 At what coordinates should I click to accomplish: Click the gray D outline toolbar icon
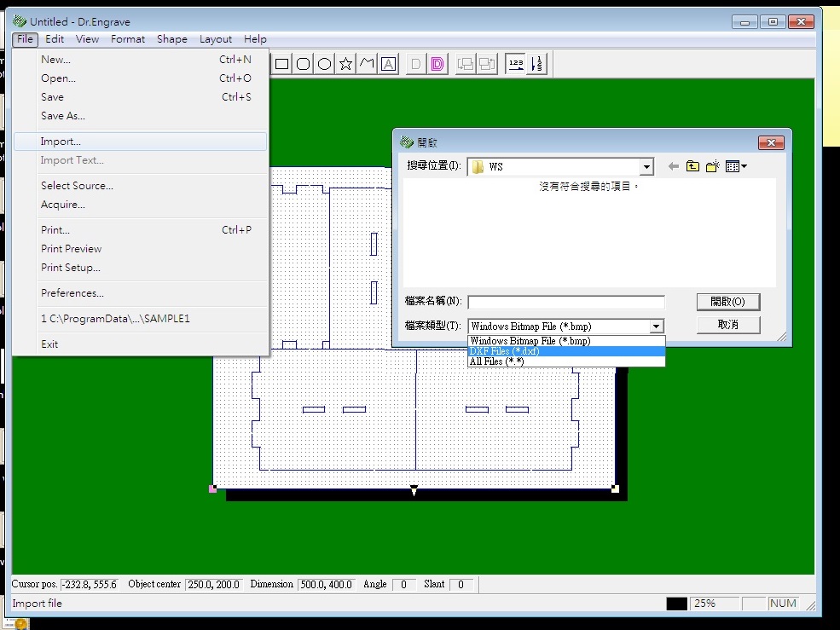click(x=415, y=64)
